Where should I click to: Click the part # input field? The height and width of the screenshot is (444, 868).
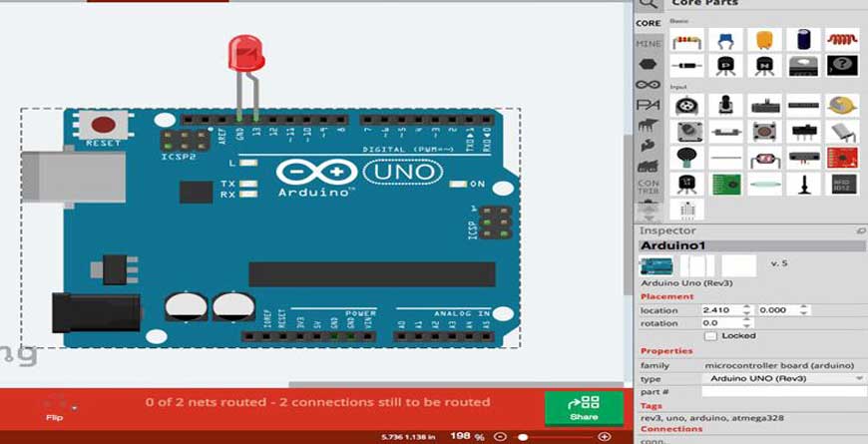pos(783,391)
